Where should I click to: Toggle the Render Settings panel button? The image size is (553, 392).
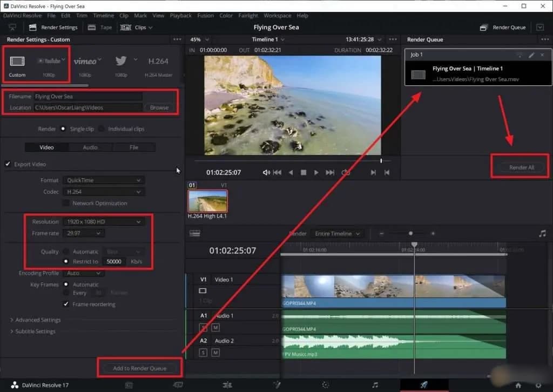click(x=53, y=27)
